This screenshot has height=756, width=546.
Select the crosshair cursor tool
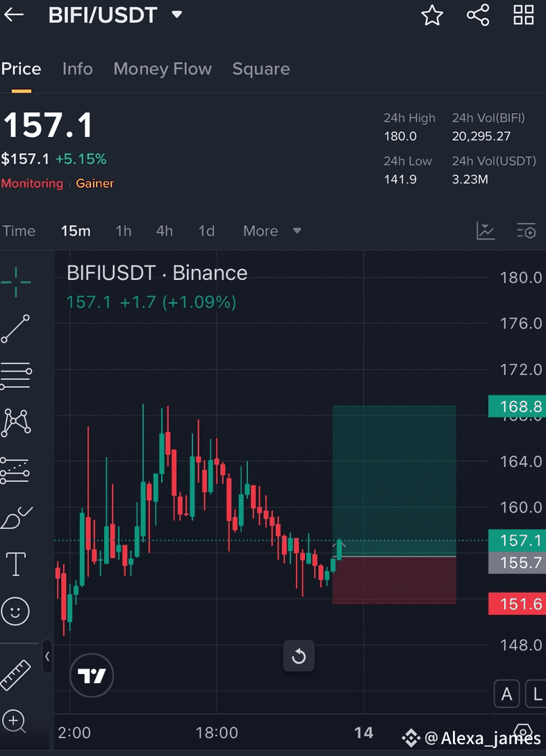coord(16,282)
